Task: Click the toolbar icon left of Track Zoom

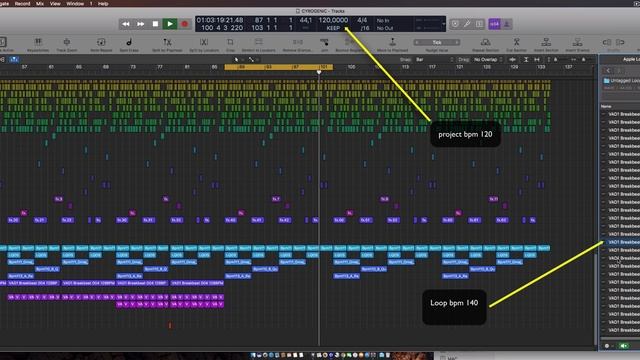Action: click(38, 42)
